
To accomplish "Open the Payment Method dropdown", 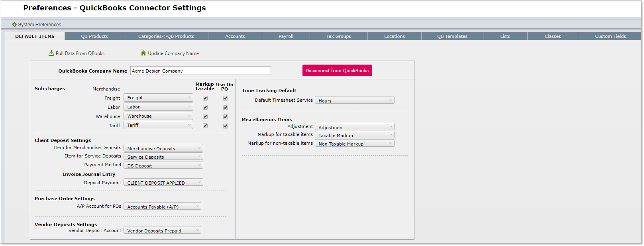I will point(163,165).
